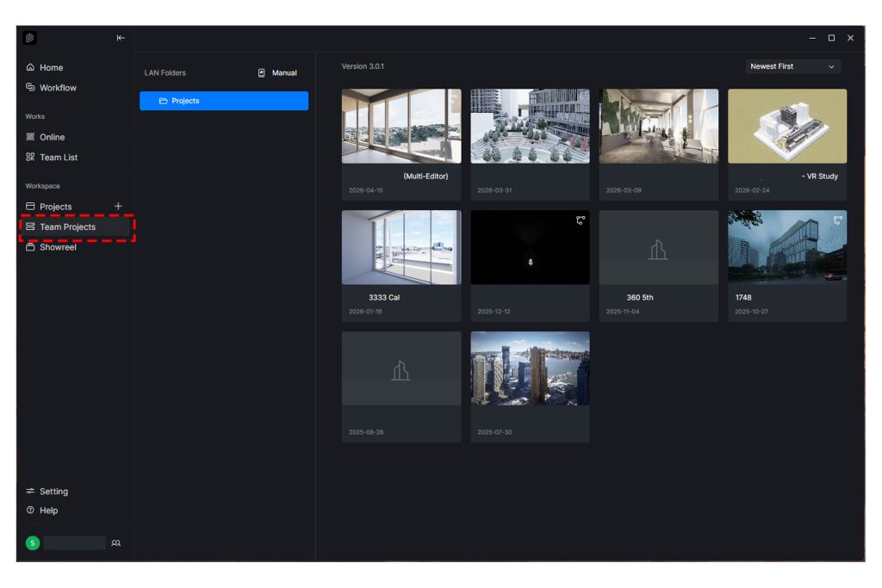Click the green S user avatar

[x=33, y=543]
